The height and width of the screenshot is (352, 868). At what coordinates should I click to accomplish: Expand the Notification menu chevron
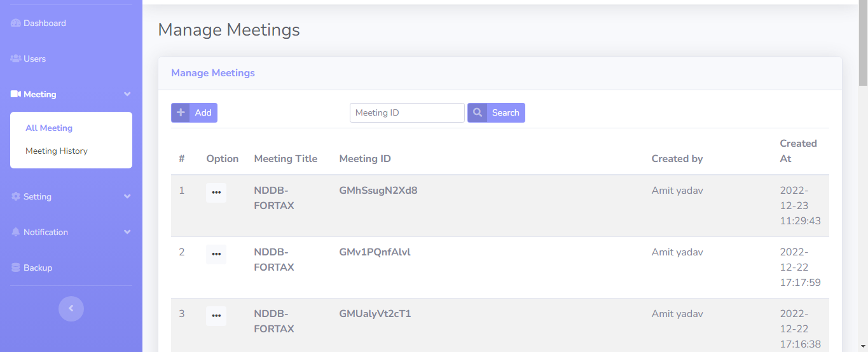[x=127, y=233]
